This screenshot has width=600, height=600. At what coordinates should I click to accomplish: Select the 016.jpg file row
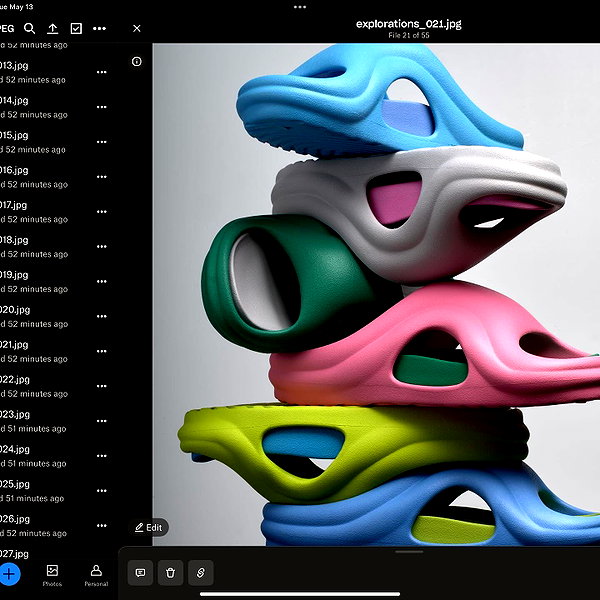[x=57, y=177]
